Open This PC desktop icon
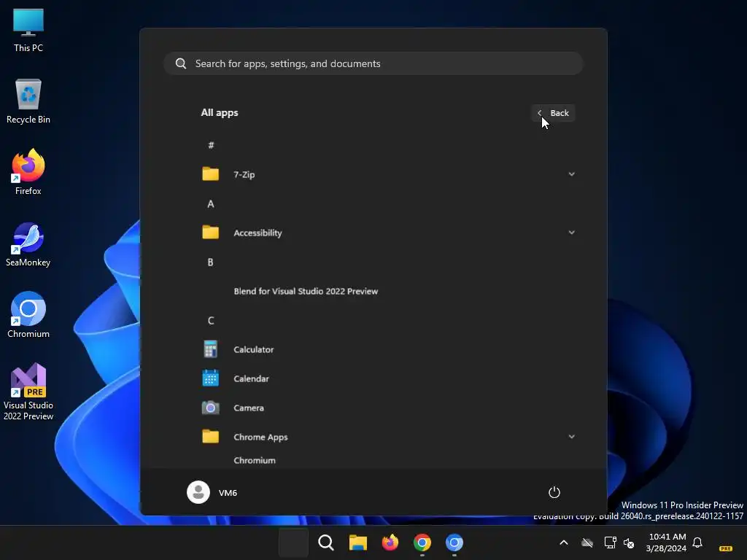 click(x=28, y=31)
